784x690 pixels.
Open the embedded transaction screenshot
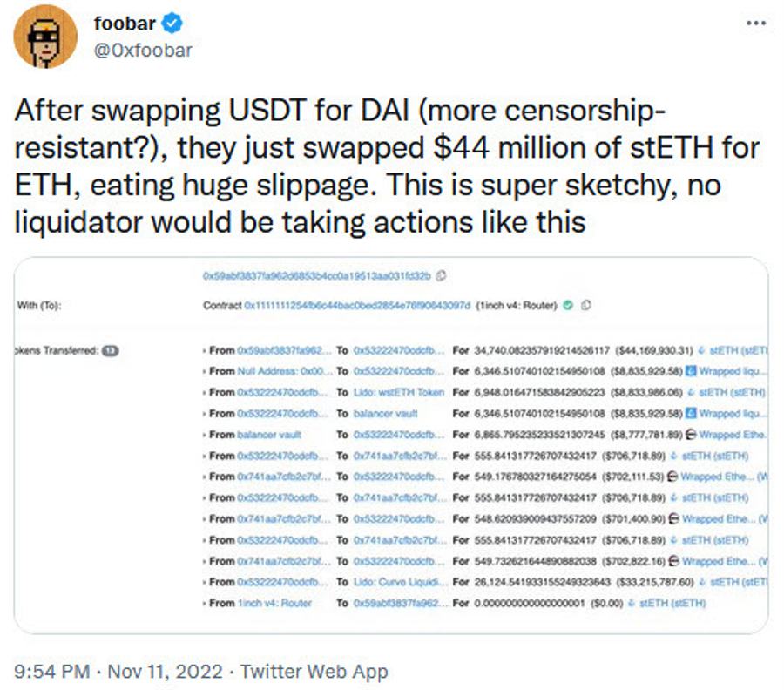(x=391, y=445)
